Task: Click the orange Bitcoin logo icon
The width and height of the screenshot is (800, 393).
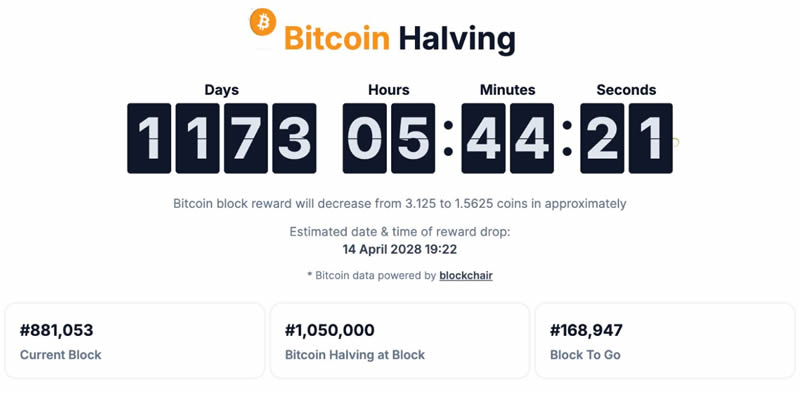Action: pyautogui.click(x=263, y=22)
